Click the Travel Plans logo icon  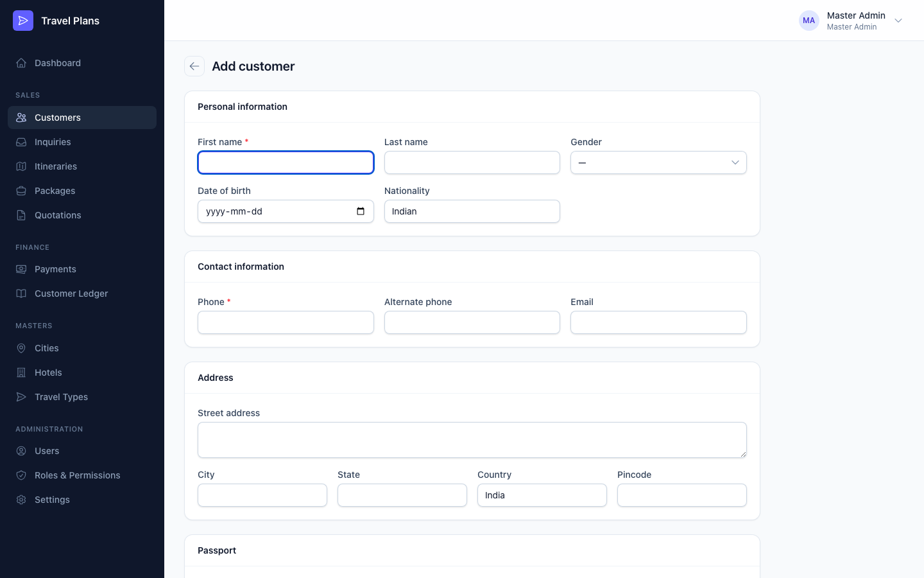23,21
